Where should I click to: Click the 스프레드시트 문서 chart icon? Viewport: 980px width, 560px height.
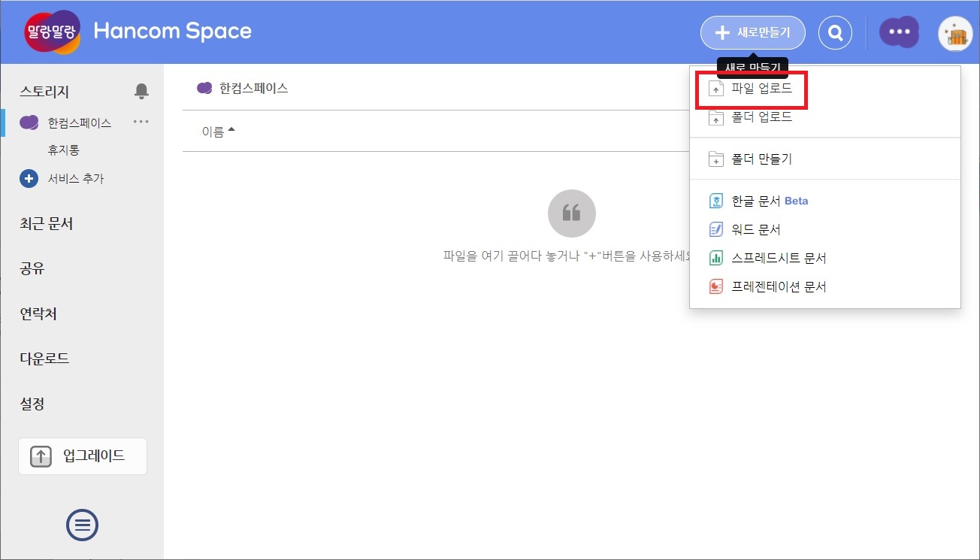click(x=716, y=259)
